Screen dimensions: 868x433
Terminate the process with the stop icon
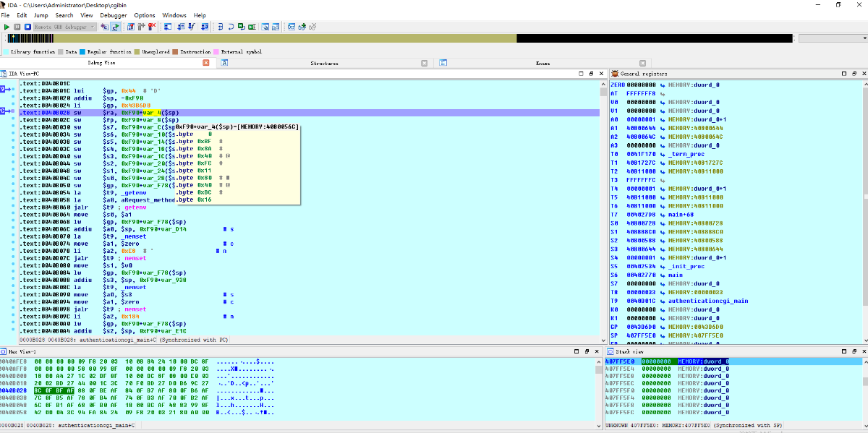tap(27, 27)
